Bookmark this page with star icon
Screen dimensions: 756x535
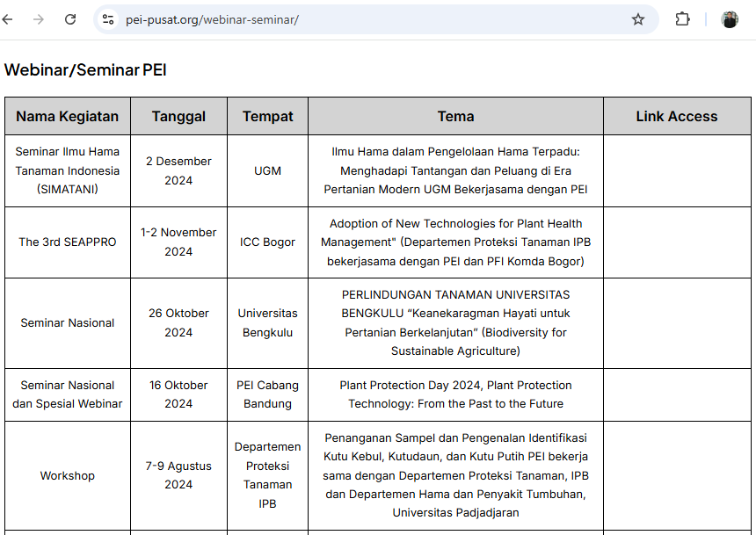tap(638, 19)
